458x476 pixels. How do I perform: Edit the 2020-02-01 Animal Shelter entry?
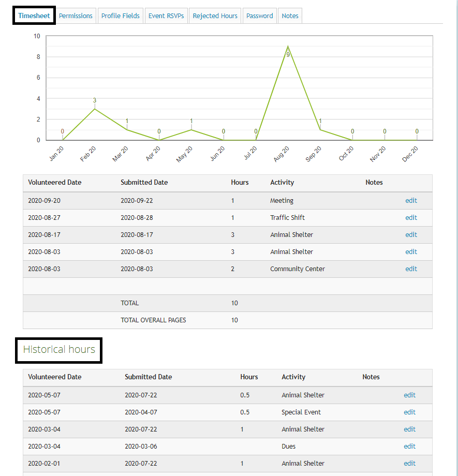(409, 463)
